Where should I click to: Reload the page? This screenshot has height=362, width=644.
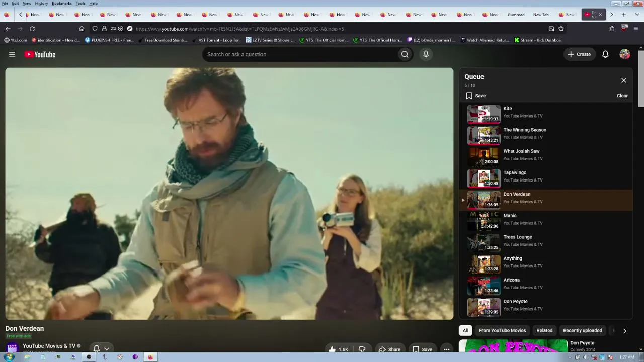(x=32, y=29)
